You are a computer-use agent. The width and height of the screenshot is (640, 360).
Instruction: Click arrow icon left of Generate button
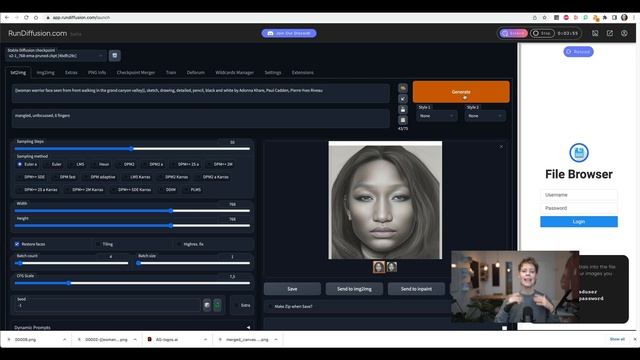click(x=403, y=99)
